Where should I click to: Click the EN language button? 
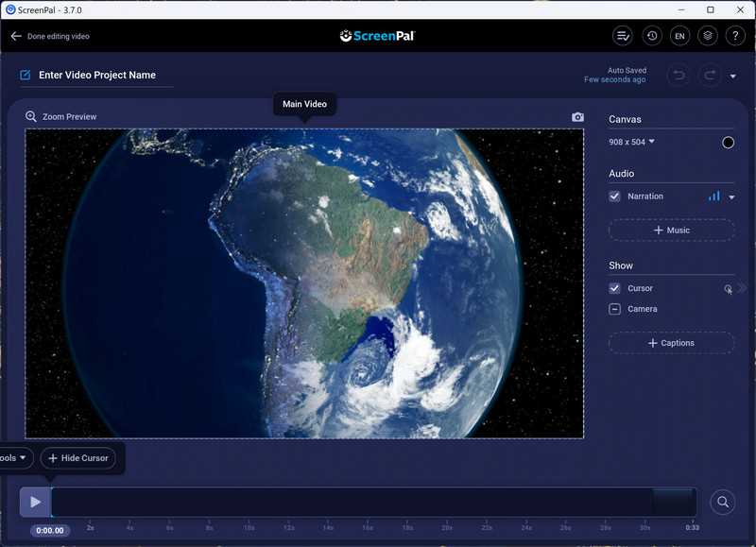(x=679, y=36)
